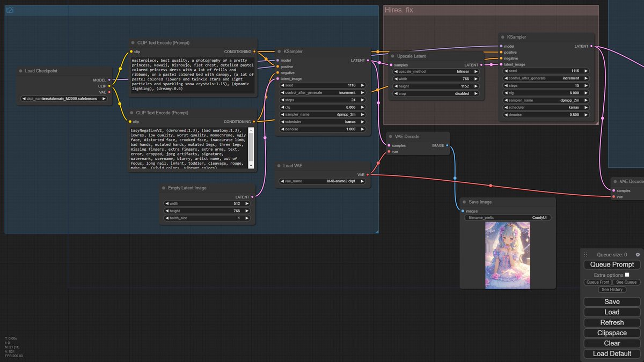This screenshot has width=644, height=362.
Task: Click the Refresh button
Action: tap(612, 322)
